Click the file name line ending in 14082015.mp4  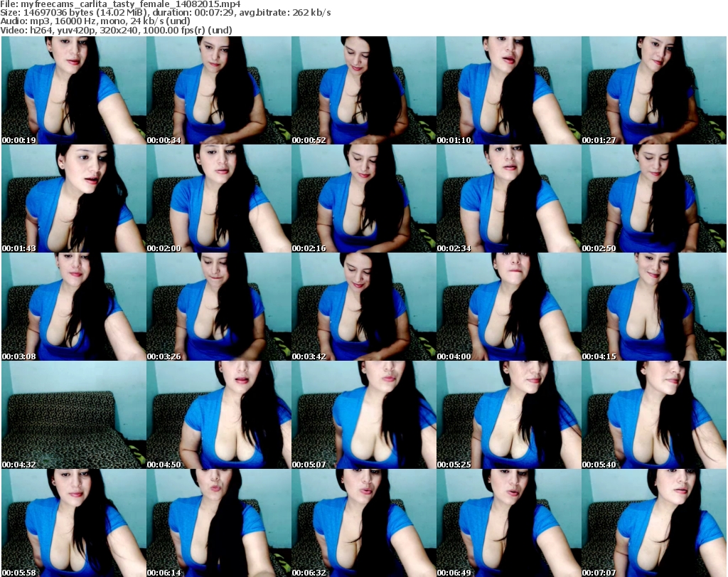point(121,4)
